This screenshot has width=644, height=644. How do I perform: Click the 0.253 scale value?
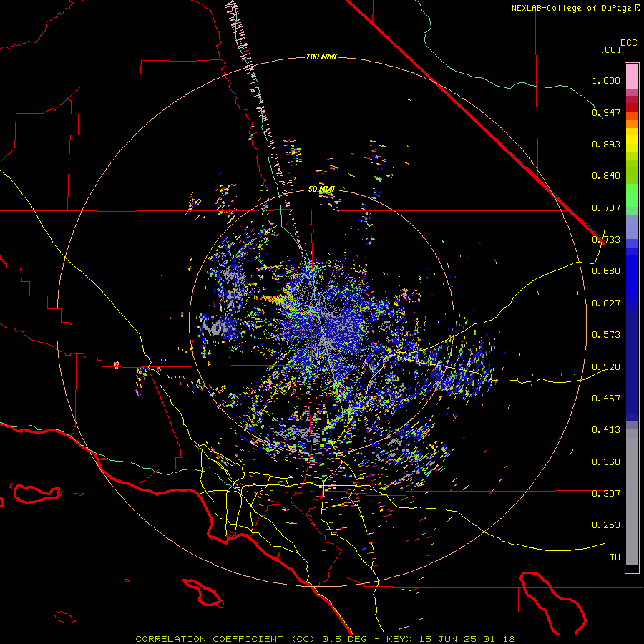click(x=606, y=525)
